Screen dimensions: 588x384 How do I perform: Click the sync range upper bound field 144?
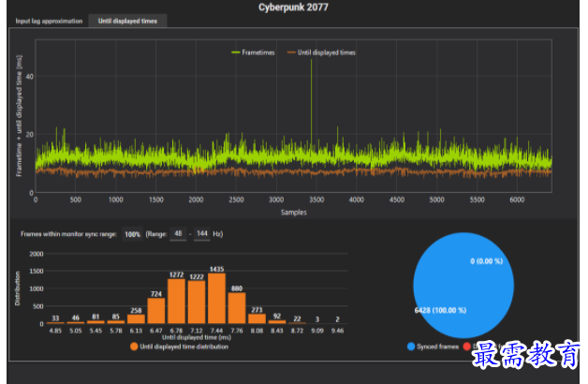(x=202, y=233)
